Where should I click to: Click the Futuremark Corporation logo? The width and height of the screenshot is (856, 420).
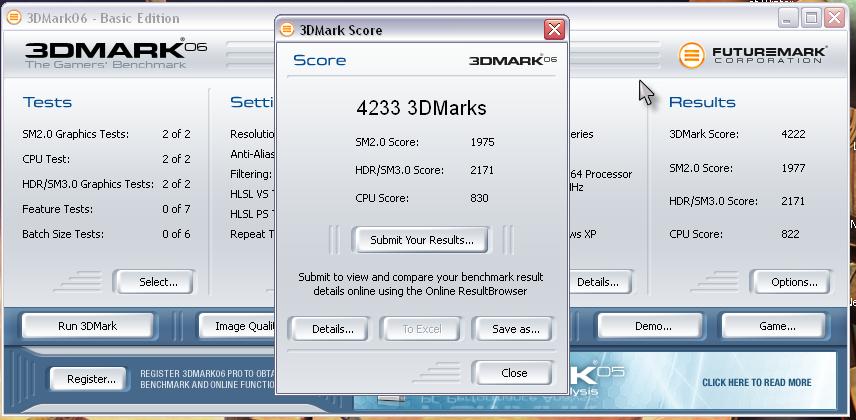click(x=753, y=55)
